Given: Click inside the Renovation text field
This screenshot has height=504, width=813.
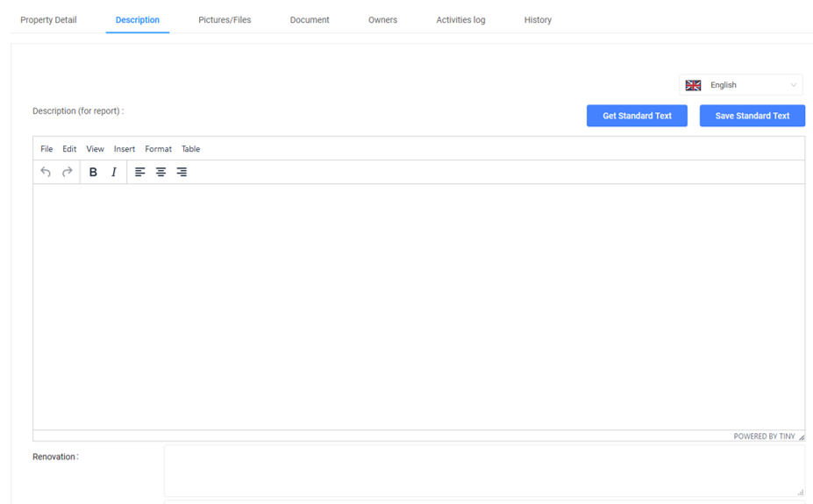Looking at the screenshot, I should coord(483,471).
